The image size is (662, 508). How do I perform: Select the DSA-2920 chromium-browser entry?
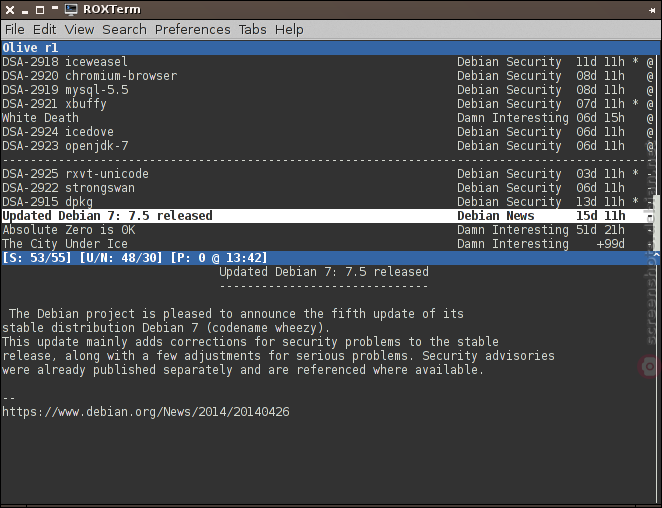click(328, 76)
